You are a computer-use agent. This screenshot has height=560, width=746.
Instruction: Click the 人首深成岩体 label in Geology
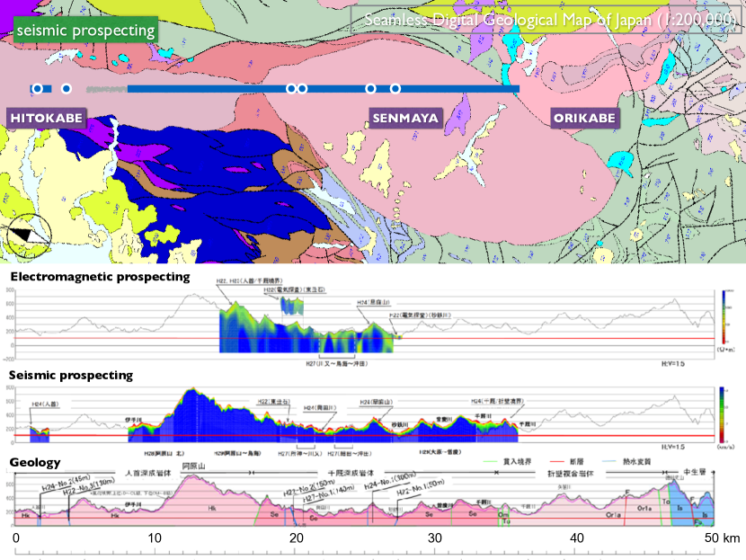tap(148, 473)
